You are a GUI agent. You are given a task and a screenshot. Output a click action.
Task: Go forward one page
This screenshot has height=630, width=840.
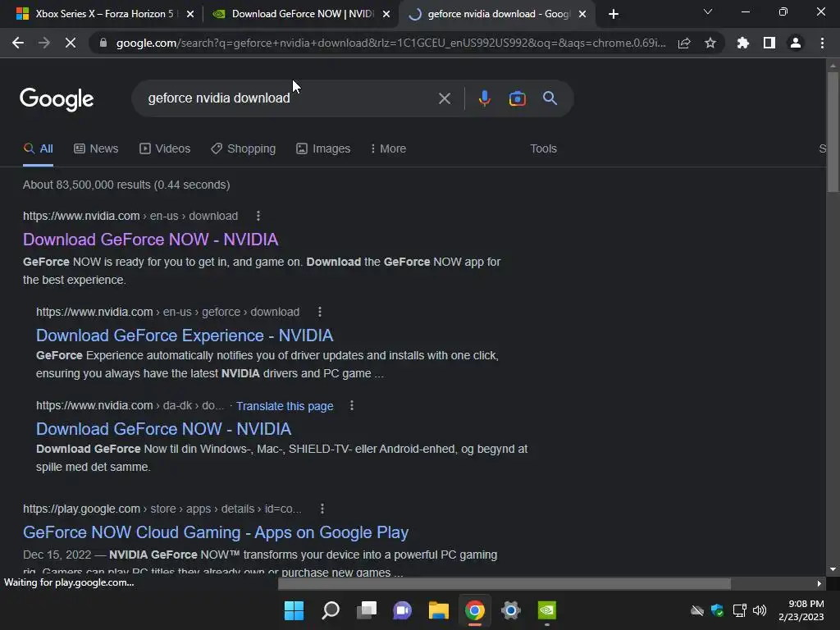click(44, 43)
